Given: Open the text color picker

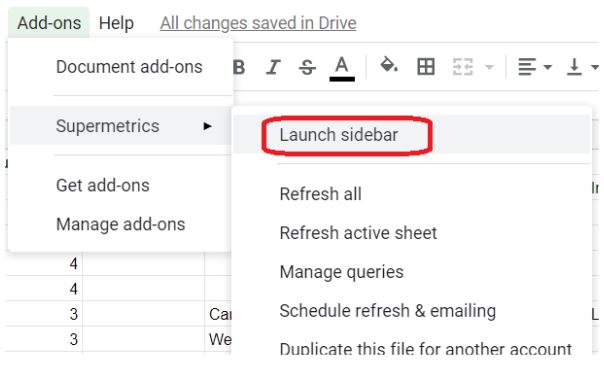Looking at the screenshot, I should point(342,68).
